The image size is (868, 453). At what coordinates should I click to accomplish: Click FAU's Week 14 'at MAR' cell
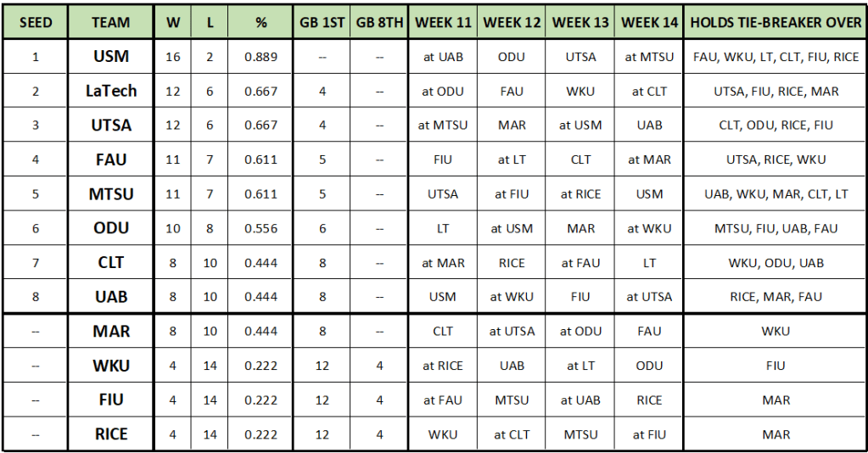click(x=649, y=159)
